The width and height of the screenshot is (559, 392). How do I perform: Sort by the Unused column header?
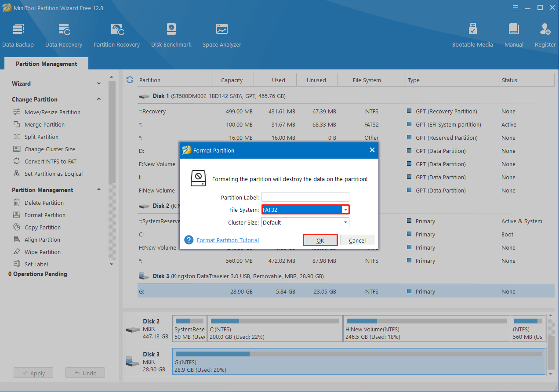click(x=316, y=80)
